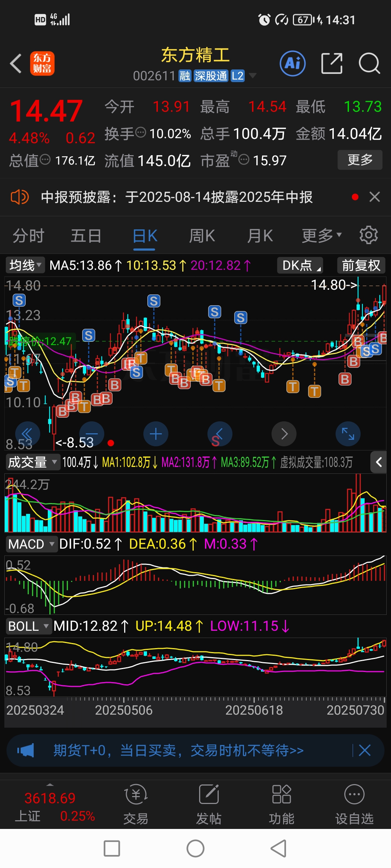Switch to the 分时 tab
Viewport: 391px width, 868px height.
(x=28, y=235)
